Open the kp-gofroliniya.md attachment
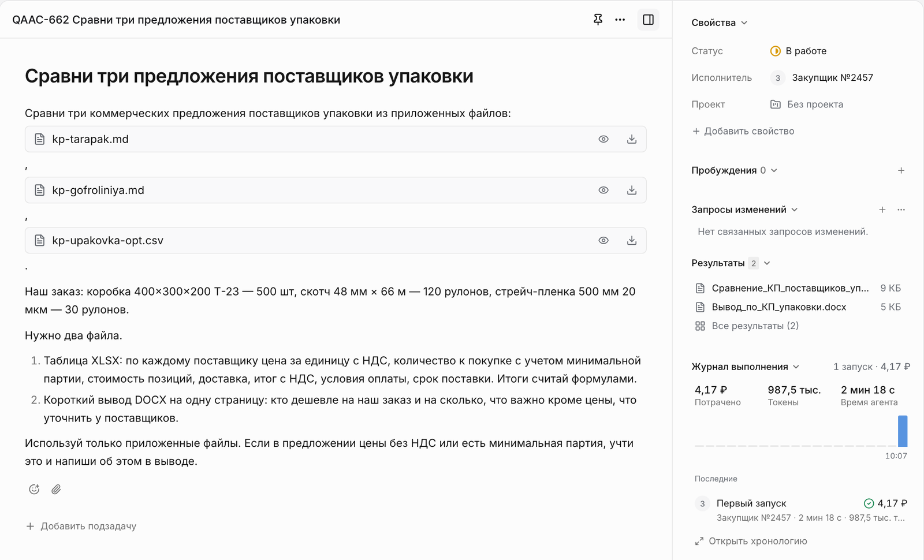 point(336,190)
